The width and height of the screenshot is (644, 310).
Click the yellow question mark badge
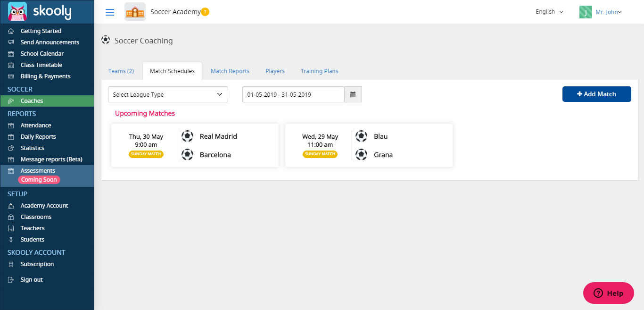205,12
